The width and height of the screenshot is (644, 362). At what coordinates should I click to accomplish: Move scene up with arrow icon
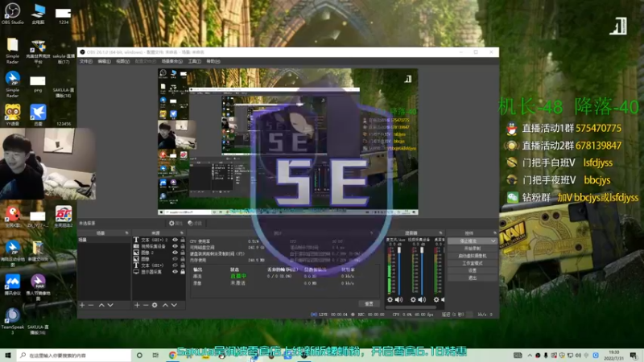(x=101, y=305)
